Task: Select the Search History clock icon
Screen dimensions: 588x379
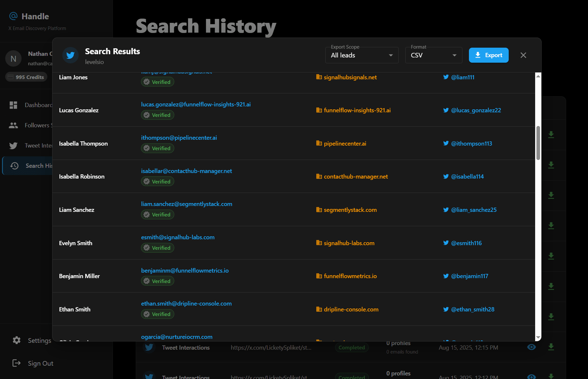Action: pyautogui.click(x=14, y=166)
